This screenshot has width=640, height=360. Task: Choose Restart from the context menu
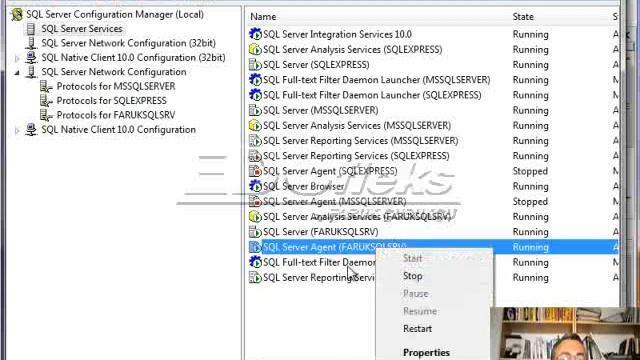coord(417,329)
